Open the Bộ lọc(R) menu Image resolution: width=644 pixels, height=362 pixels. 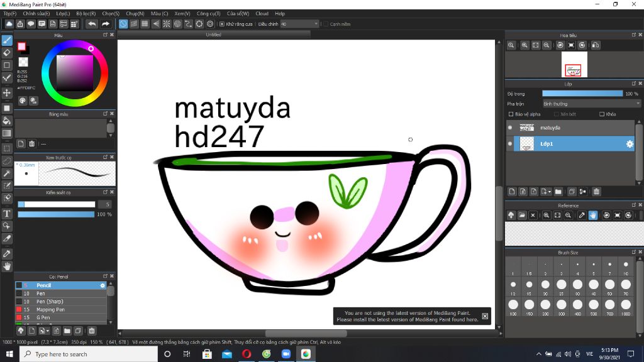[86, 14]
